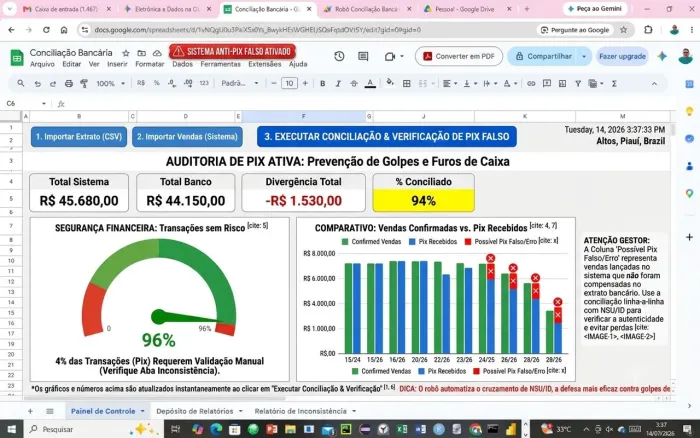Redo the last action
Viewport: 700px width, 438px height.
[53, 83]
